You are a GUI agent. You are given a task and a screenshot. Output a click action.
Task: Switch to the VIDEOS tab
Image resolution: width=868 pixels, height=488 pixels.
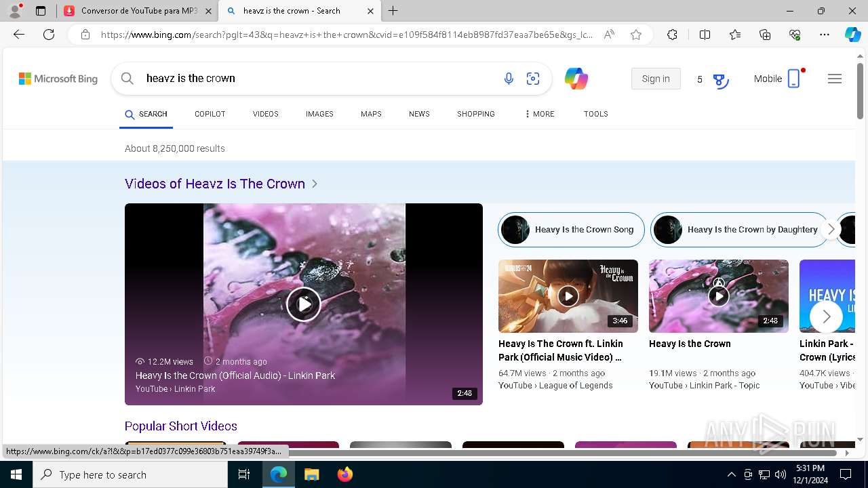click(x=266, y=114)
